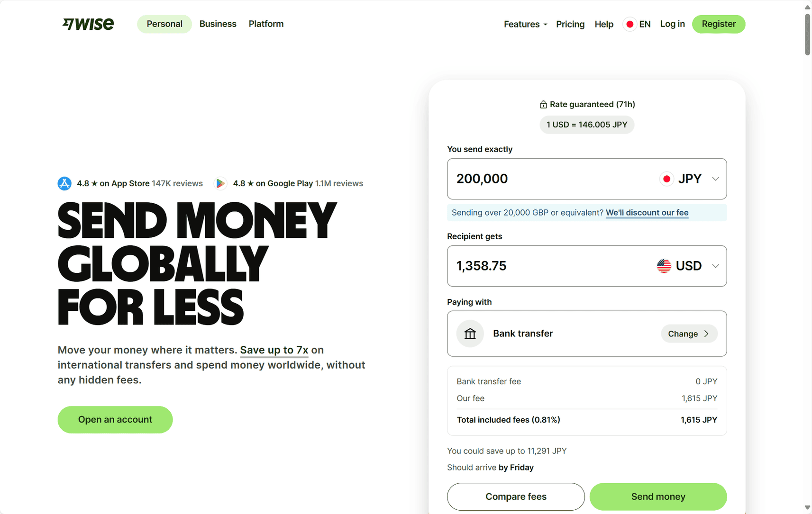Go to the Platform tab
The image size is (812, 514).
coord(266,24)
